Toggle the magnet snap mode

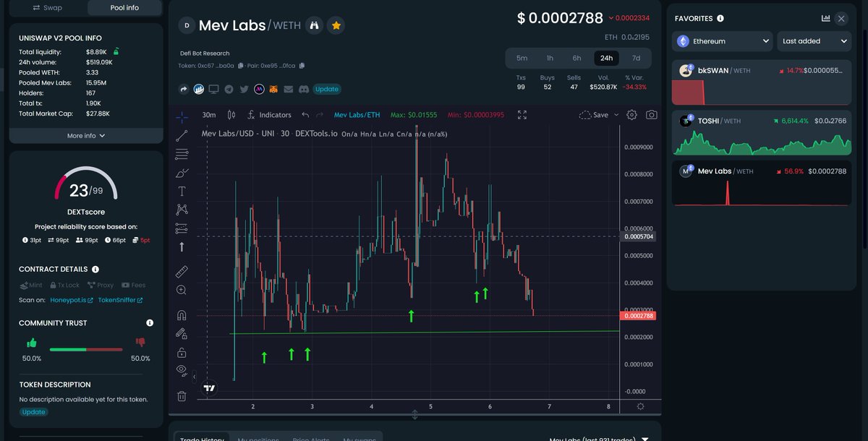[182, 315]
